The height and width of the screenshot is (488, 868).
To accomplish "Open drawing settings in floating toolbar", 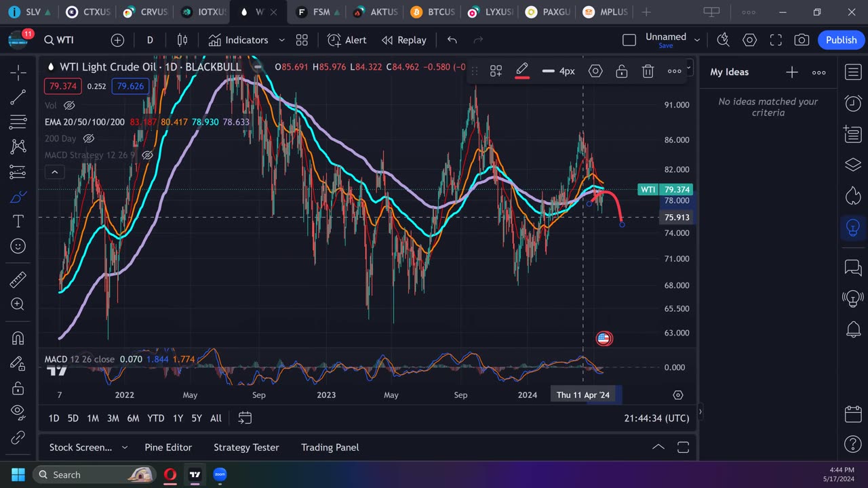I will coord(595,71).
